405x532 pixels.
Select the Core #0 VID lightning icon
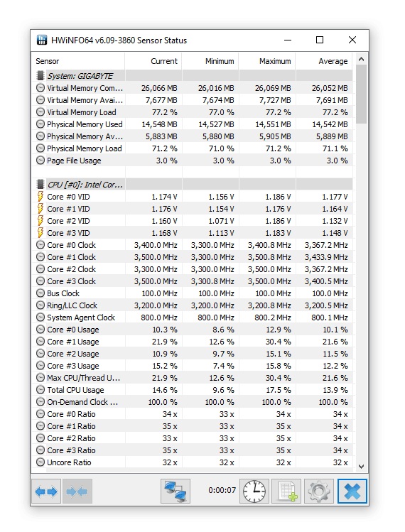click(40, 197)
